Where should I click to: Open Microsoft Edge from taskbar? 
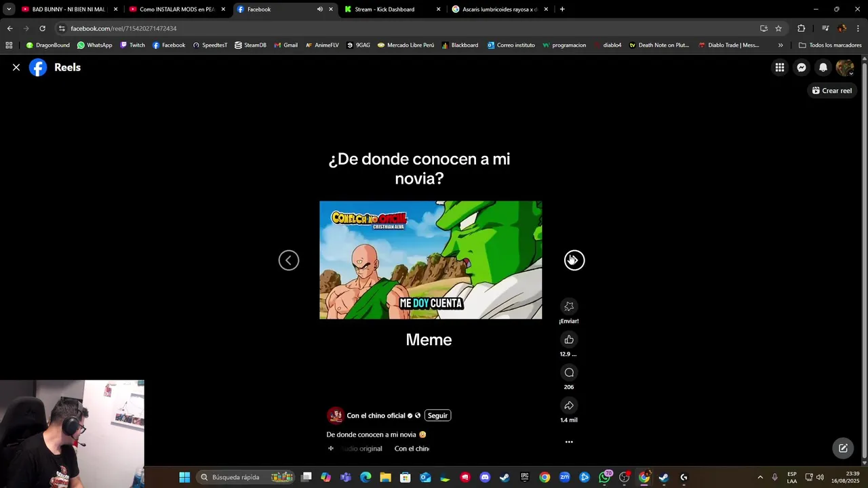point(366,477)
